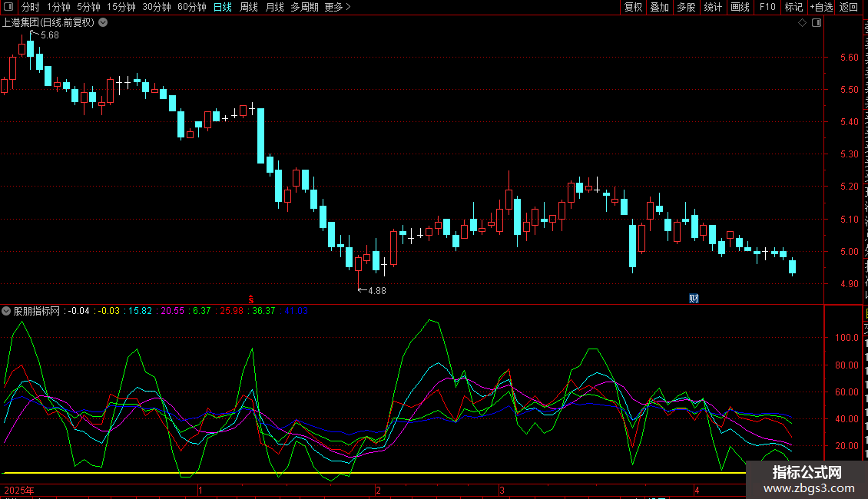Click the 标记 mark button
The image size is (868, 499).
pyautogui.click(x=793, y=7)
